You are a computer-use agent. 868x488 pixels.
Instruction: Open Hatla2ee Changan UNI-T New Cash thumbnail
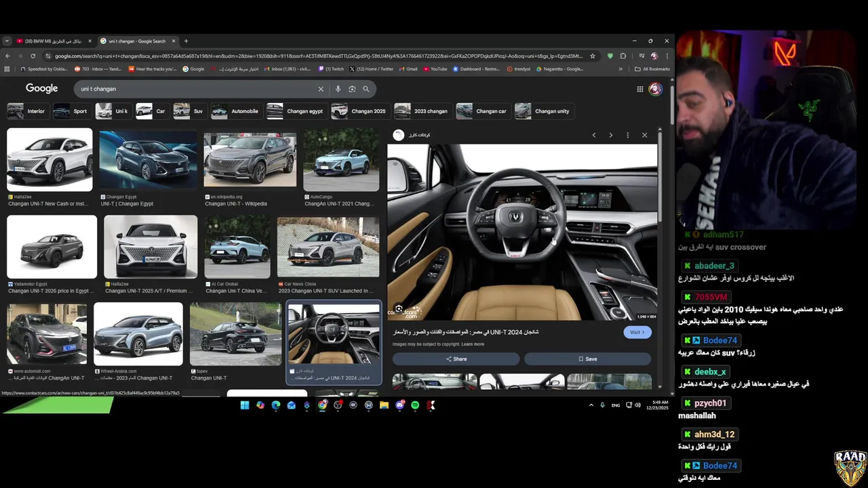point(50,160)
